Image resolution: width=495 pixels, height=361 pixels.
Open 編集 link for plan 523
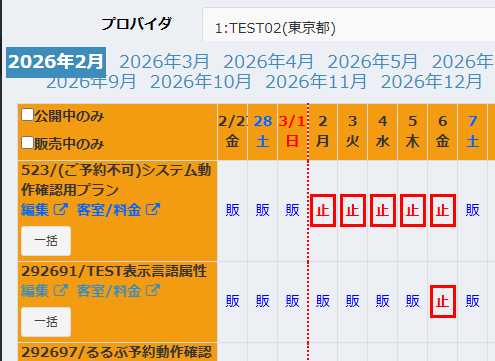click(x=35, y=210)
